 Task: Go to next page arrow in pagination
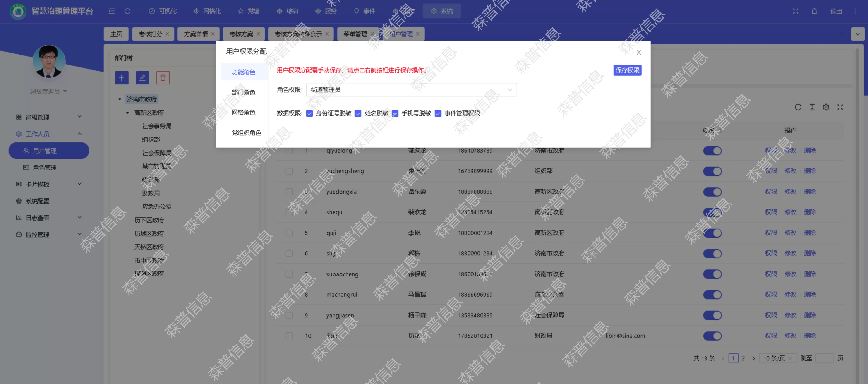point(753,358)
